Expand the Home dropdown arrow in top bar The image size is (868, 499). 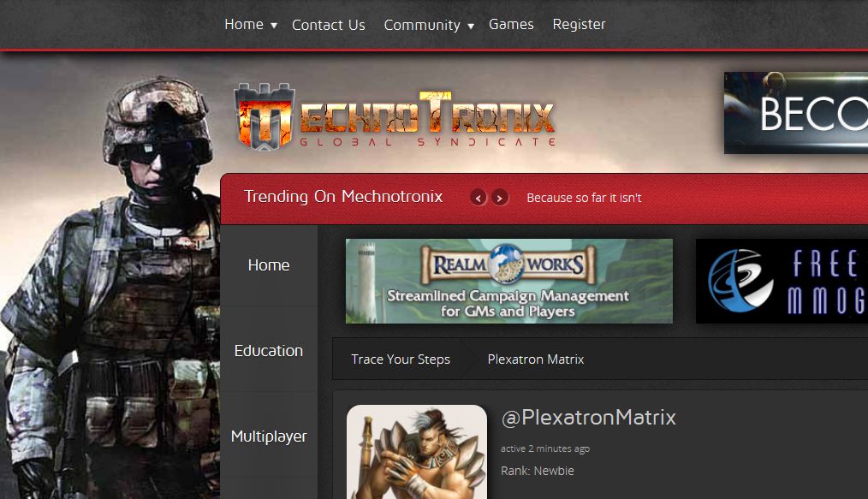click(273, 26)
